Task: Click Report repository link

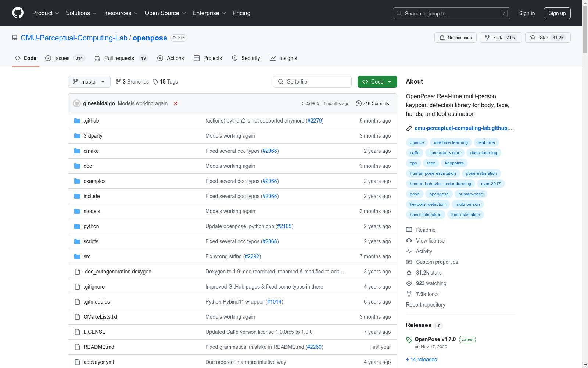Action: click(426, 305)
